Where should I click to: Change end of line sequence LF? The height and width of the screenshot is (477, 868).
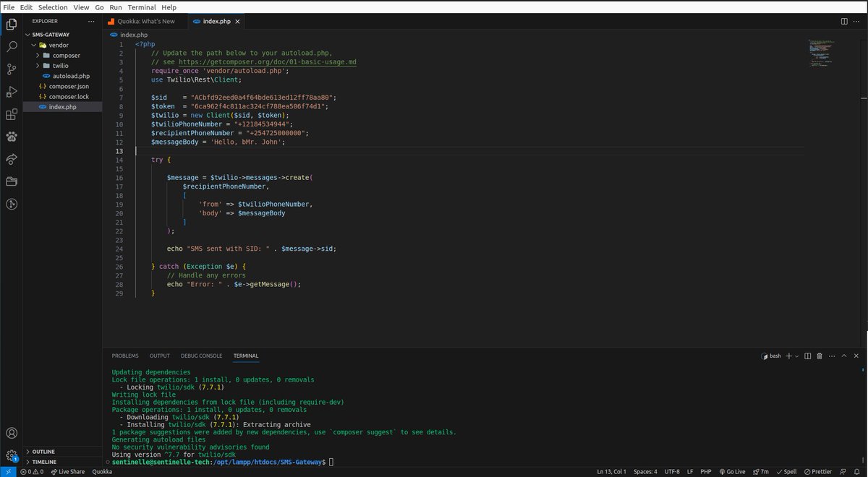point(690,471)
